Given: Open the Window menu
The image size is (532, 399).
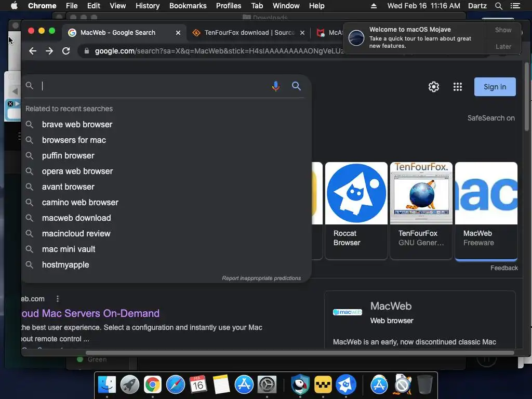Looking at the screenshot, I should (x=286, y=6).
